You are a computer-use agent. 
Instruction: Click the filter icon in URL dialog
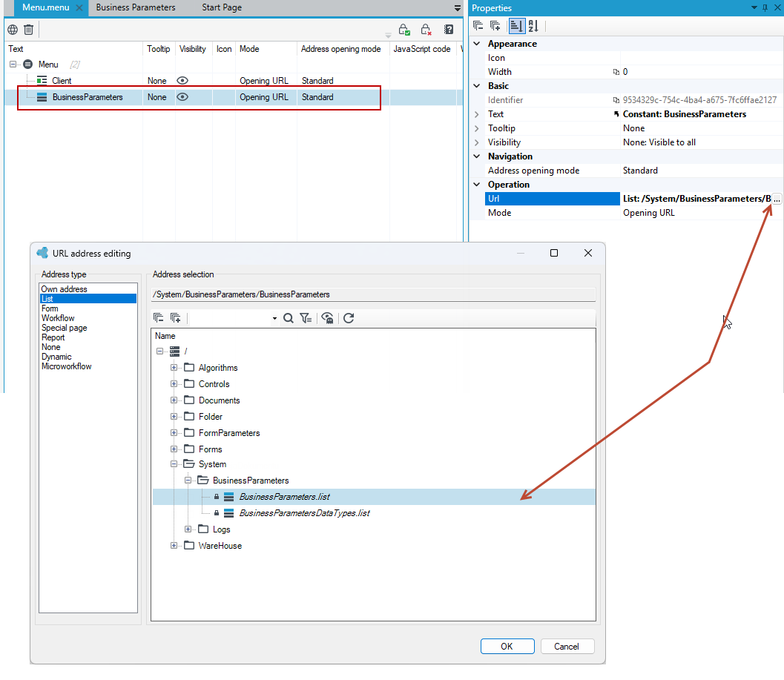coord(306,318)
